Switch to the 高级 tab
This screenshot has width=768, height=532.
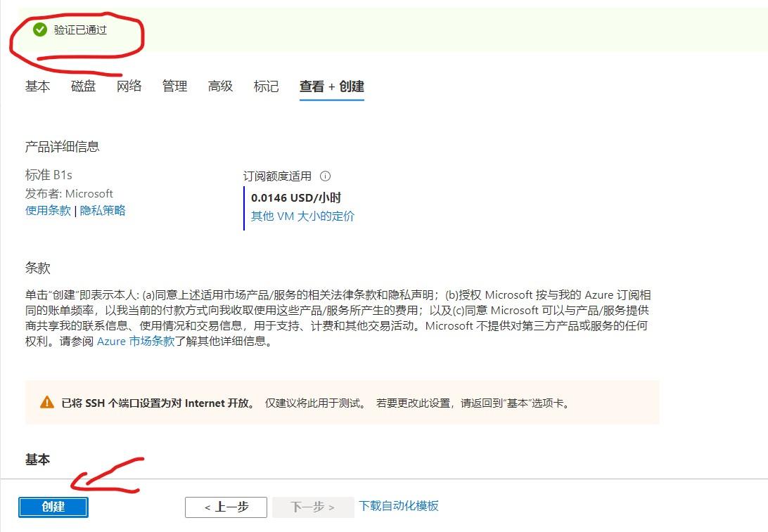(x=220, y=86)
